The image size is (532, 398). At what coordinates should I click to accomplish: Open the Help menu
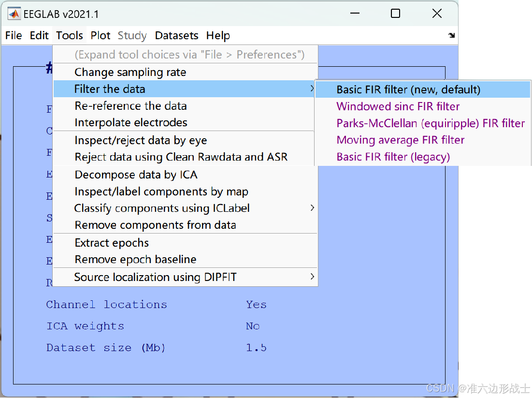point(218,35)
